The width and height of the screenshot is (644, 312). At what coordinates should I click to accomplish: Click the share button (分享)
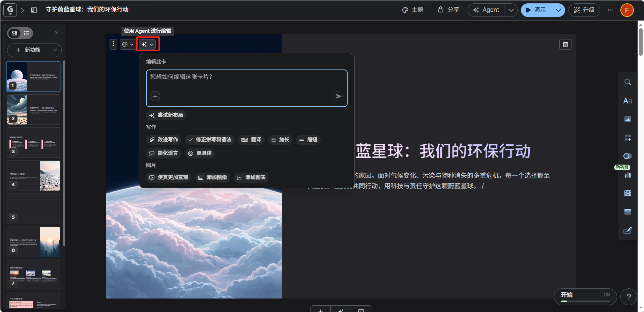point(448,10)
